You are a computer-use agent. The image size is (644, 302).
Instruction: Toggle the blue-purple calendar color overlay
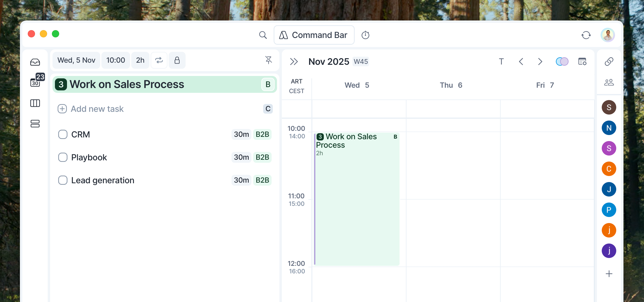click(x=562, y=61)
